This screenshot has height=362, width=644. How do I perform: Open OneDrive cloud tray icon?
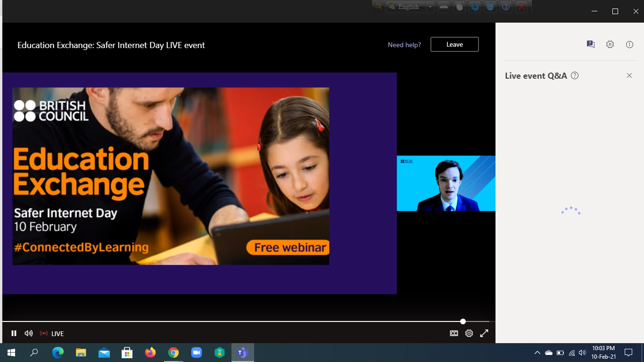(x=549, y=353)
